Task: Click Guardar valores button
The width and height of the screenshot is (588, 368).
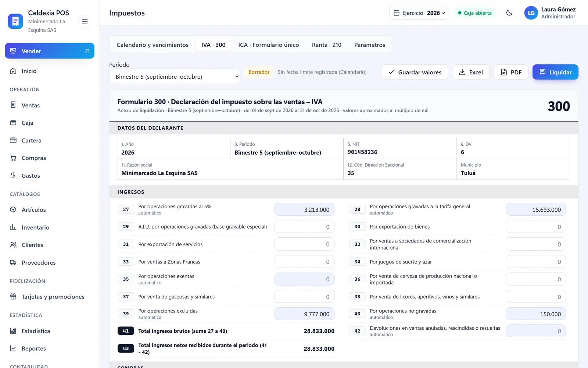Action: click(x=415, y=72)
